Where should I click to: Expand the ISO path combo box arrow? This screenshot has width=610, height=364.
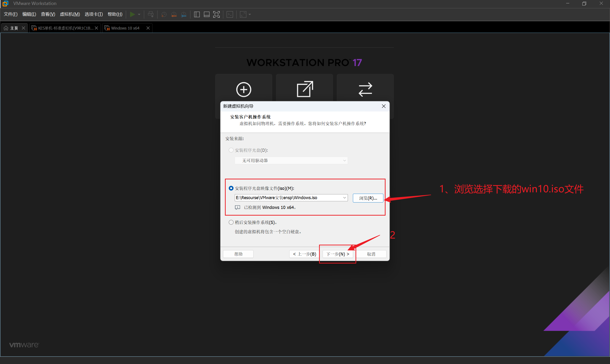(x=344, y=198)
